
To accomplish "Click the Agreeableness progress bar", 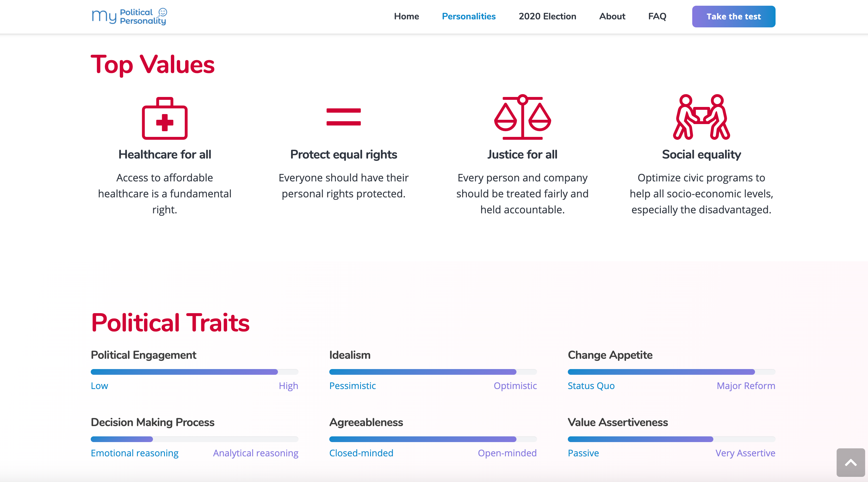I will (x=433, y=439).
